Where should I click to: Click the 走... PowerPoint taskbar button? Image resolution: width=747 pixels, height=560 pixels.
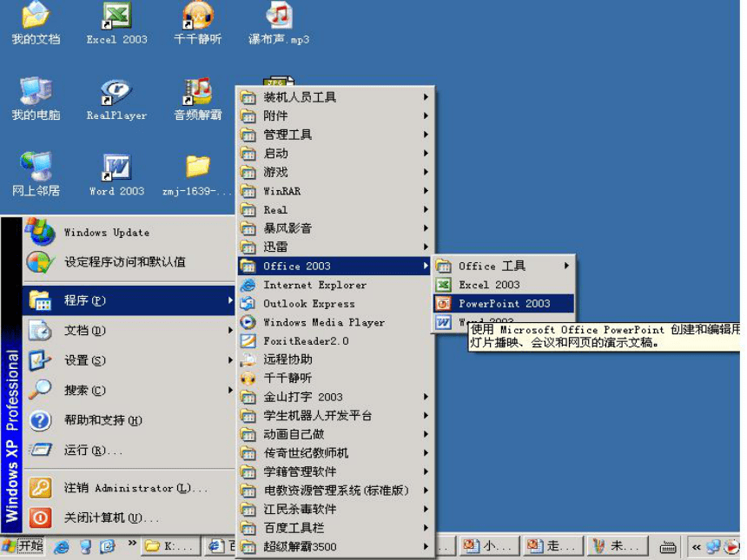552,546
